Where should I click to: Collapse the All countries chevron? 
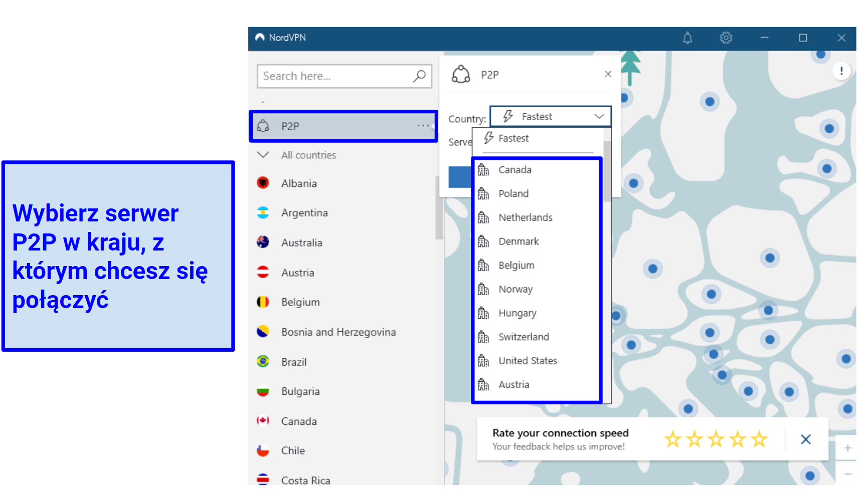(263, 155)
